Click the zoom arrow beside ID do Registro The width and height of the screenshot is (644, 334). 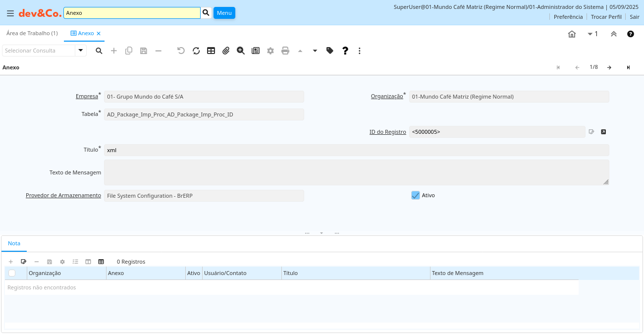(603, 132)
